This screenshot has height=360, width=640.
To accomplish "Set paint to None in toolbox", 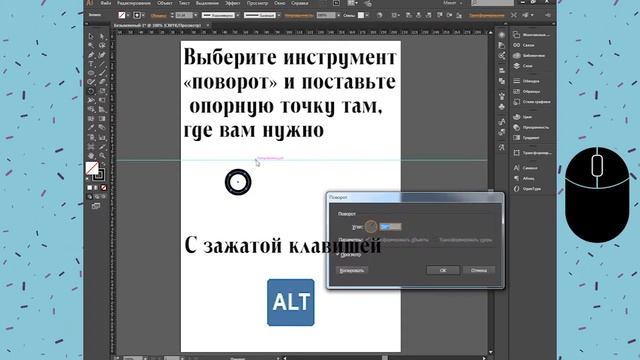I will [104, 188].
